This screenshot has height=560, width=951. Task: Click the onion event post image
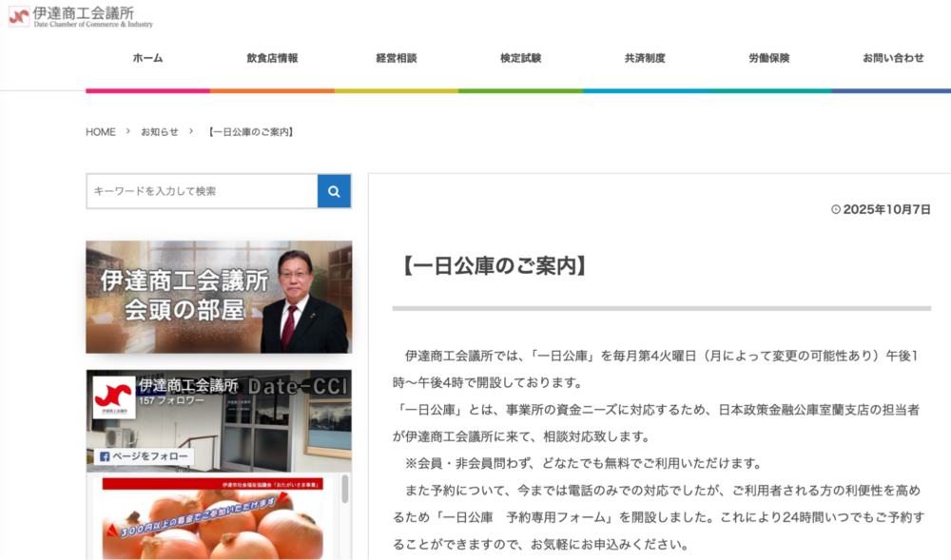214,523
